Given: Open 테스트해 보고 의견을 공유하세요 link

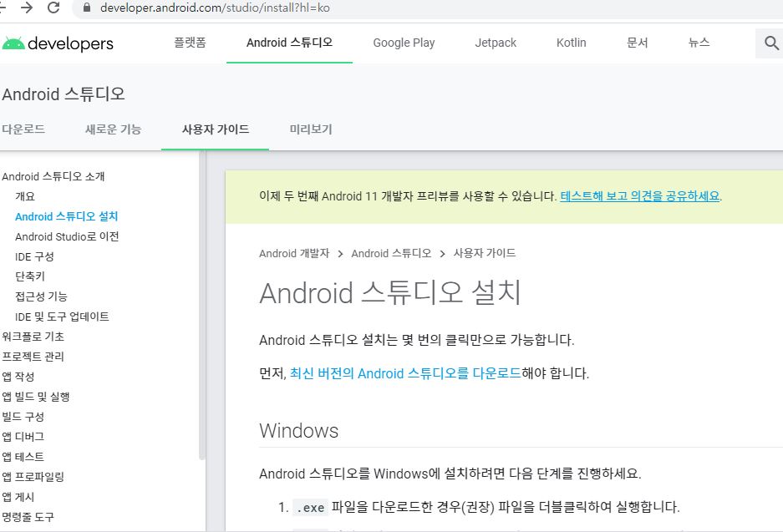Looking at the screenshot, I should pyautogui.click(x=639, y=195).
